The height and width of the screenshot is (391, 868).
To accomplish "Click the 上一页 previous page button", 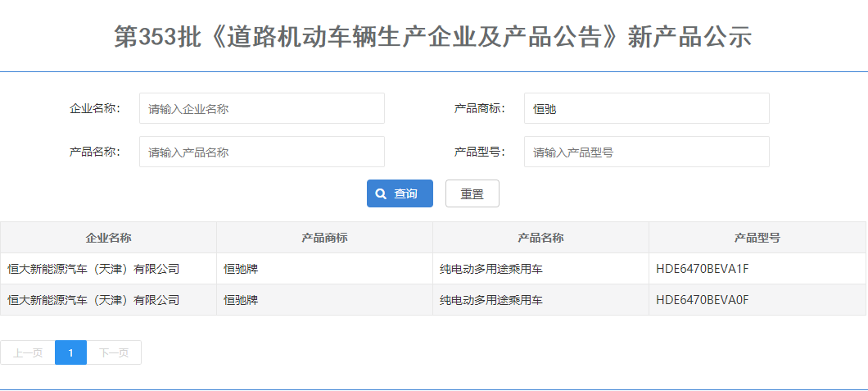I will click(28, 352).
